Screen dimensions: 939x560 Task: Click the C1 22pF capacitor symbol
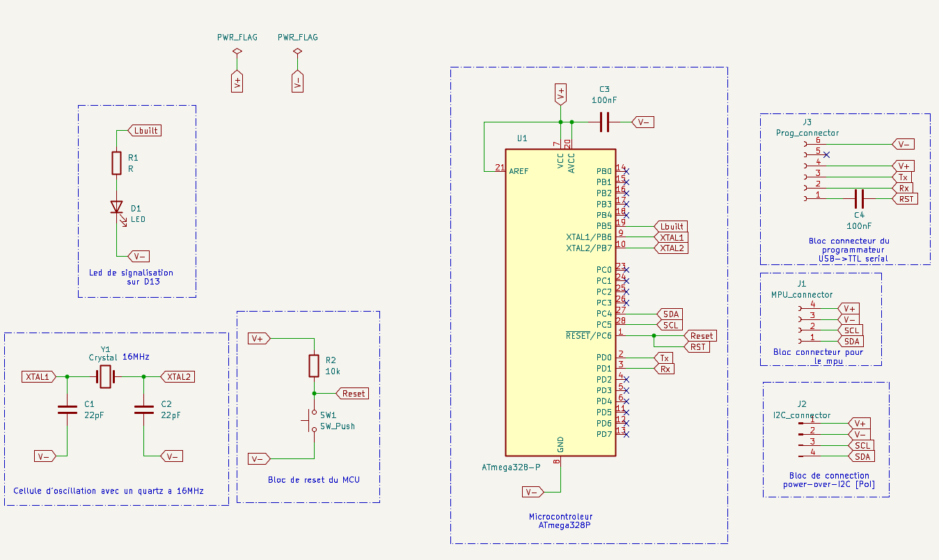point(67,409)
